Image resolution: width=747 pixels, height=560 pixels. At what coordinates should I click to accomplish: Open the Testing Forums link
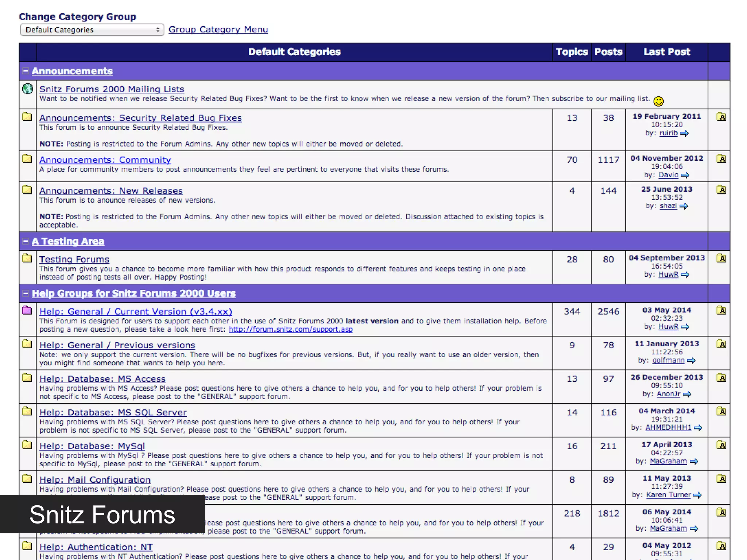pos(74,259)
